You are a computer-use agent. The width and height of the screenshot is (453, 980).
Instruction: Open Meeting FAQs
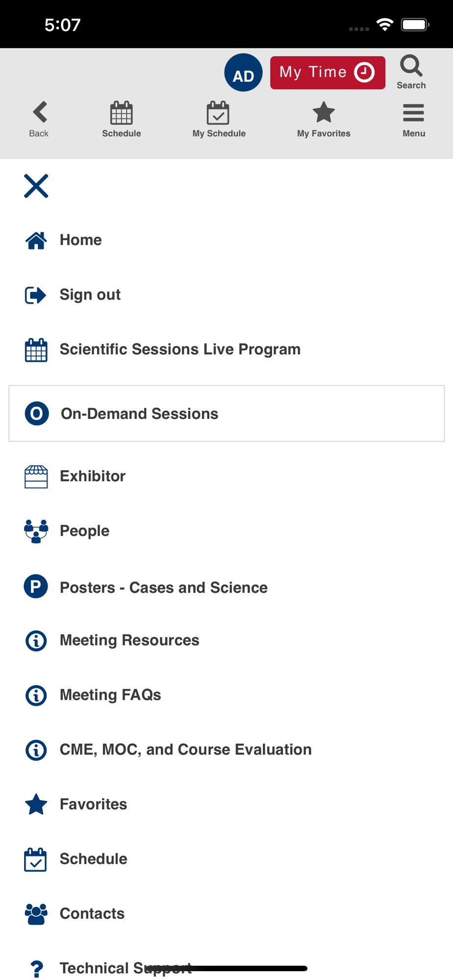(226, 695)
